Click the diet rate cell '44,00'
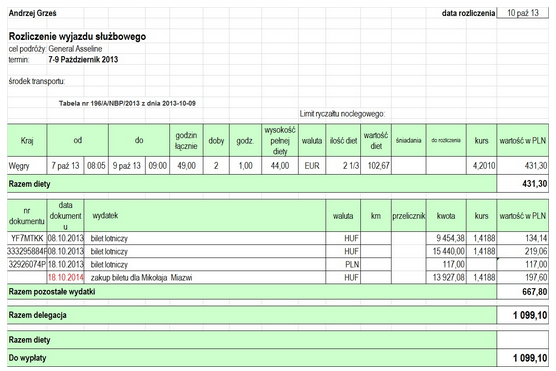 280,166
